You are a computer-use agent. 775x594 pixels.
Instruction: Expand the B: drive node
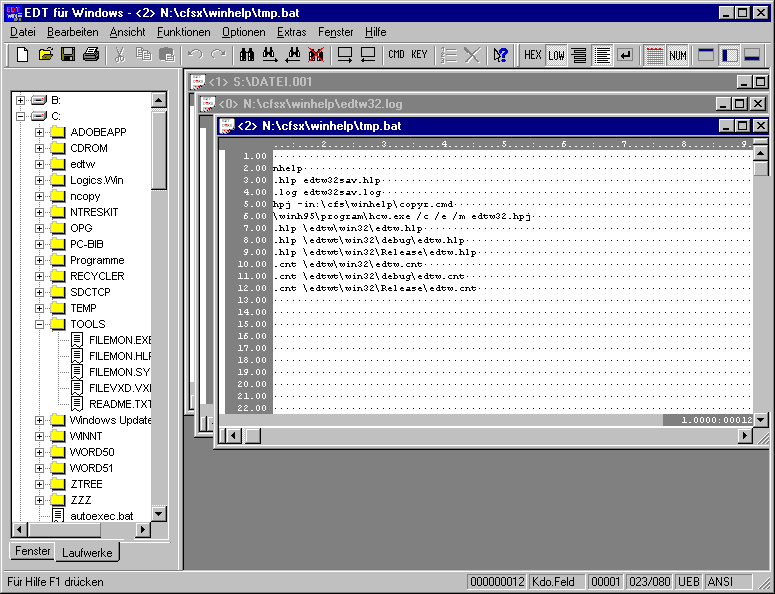pos(21,100)
